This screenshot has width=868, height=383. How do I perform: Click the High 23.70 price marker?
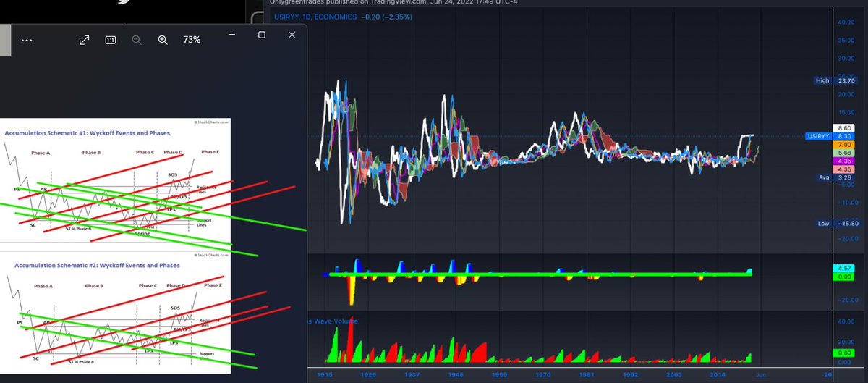(836, 80)
